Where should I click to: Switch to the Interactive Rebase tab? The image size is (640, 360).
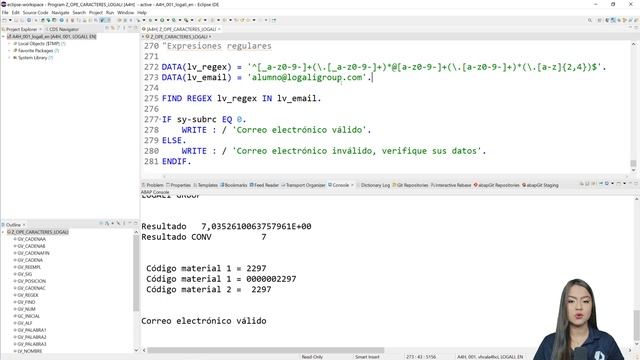(x=451, y=185)
